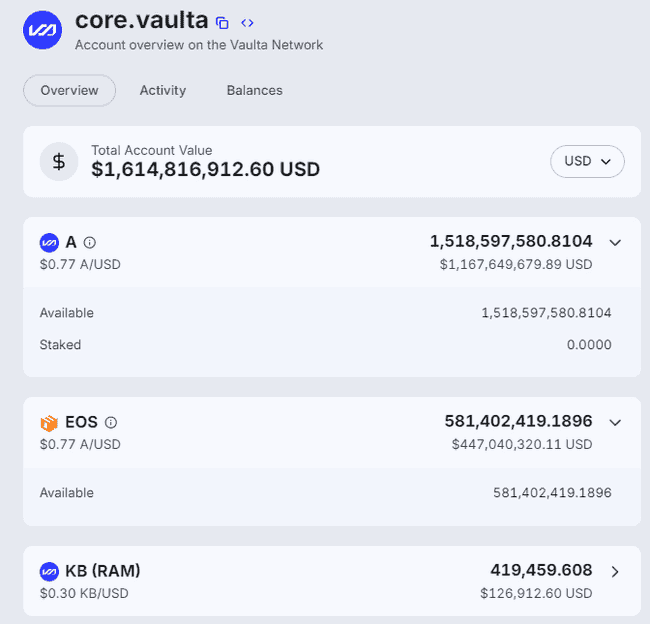The width and height of the screenshot is (650, 624).
Task: Show info tooltip for EOS token
Action: (x=111, y=422)
